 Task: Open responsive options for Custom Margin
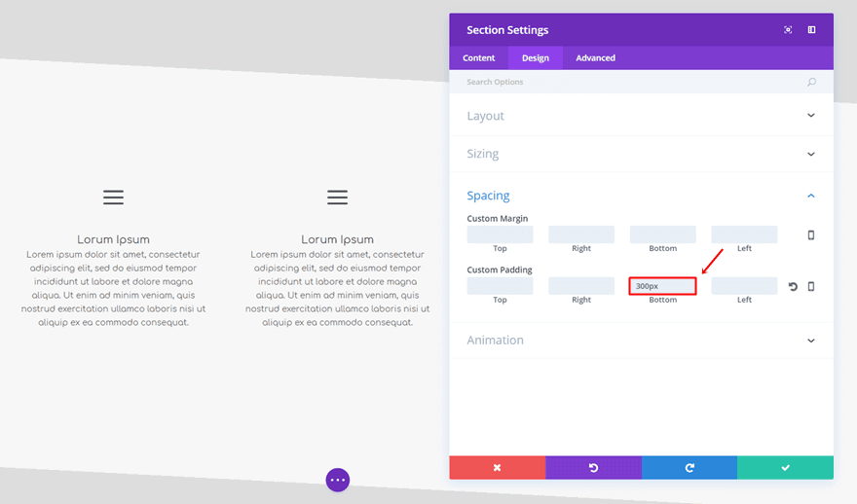811,234
